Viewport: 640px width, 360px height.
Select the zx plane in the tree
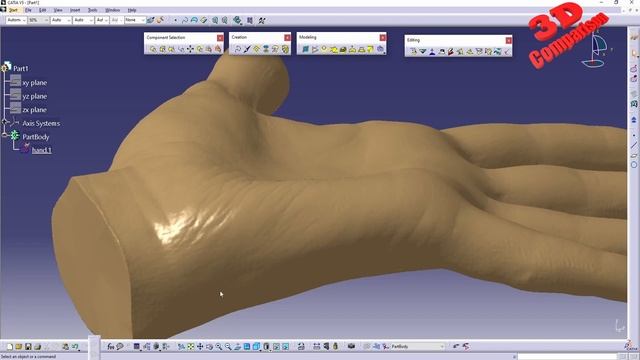click(34, 110)
